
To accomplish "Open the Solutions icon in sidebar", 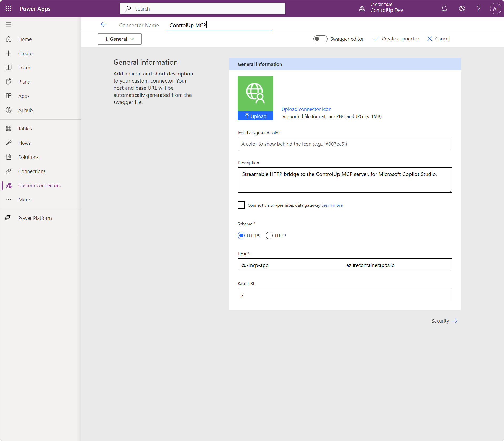I will 9,157.
